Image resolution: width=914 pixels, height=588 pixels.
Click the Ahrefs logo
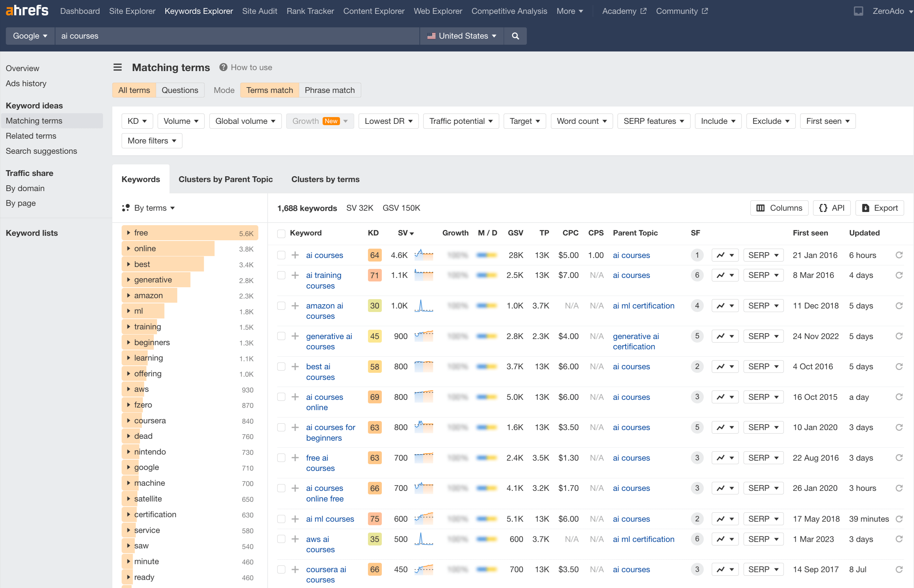click(x=27, y=11)
